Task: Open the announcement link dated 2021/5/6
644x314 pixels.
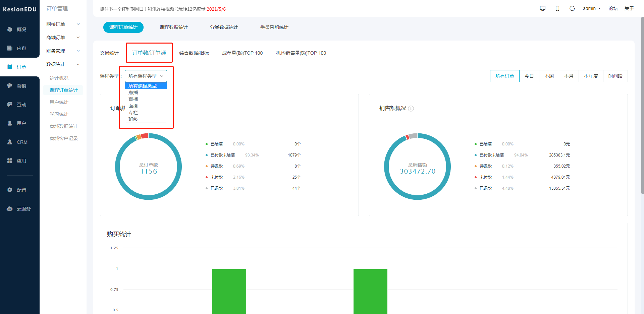Action: 163,9
